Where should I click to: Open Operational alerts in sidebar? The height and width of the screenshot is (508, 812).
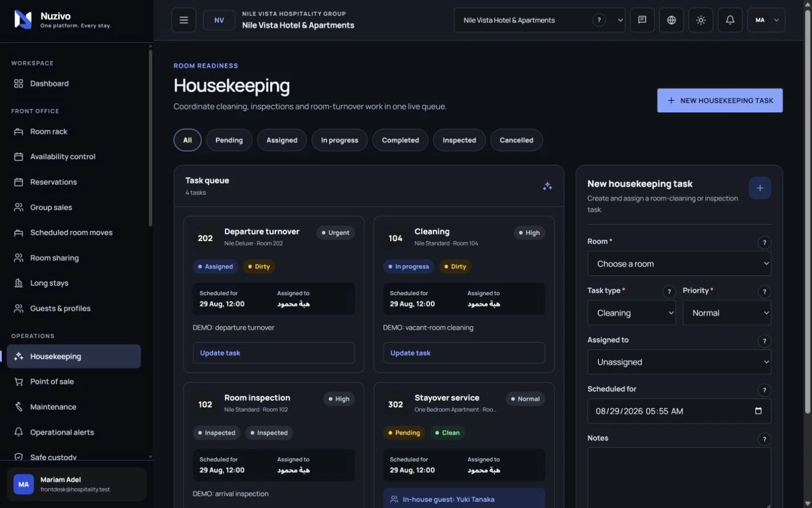click(74, 432)
